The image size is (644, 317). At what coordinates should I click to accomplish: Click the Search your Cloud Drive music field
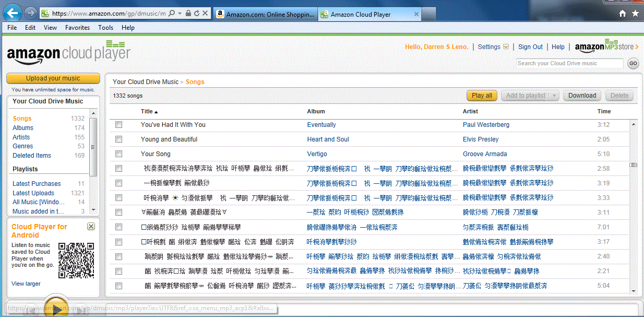[x=570, y=63]
